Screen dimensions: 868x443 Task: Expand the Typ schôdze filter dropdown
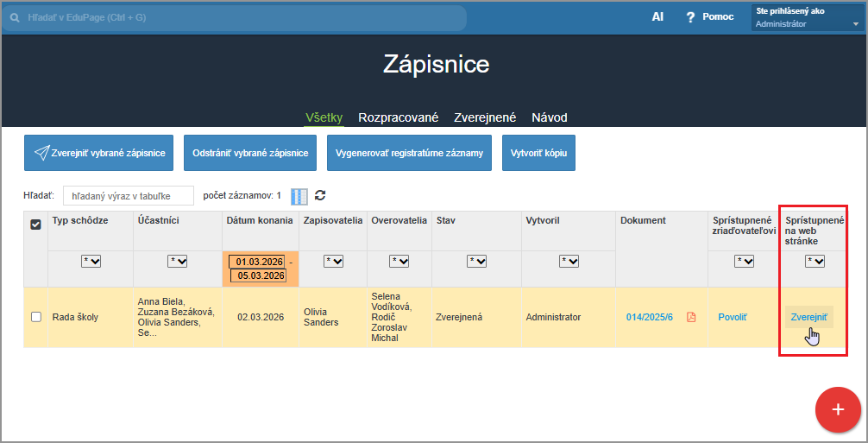click(91, 261)
